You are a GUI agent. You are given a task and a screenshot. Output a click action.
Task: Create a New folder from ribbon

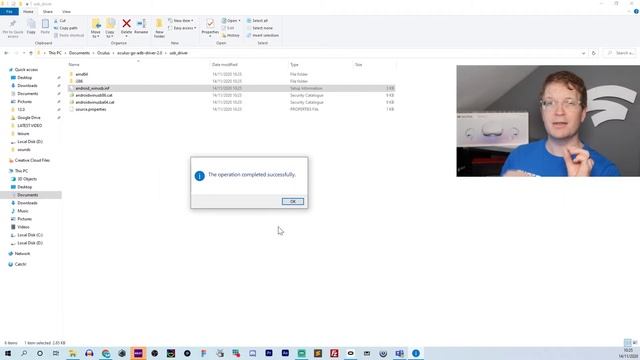pyautogui.click(x=159, y=28)
